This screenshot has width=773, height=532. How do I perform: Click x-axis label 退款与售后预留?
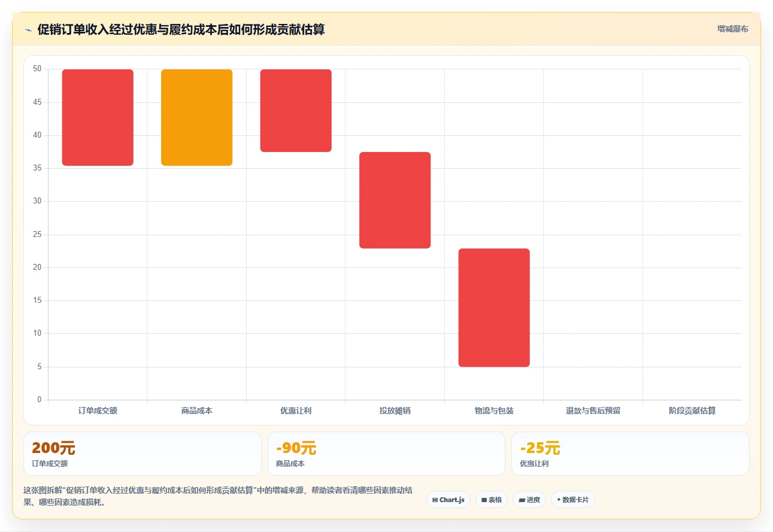click(593, 411)
